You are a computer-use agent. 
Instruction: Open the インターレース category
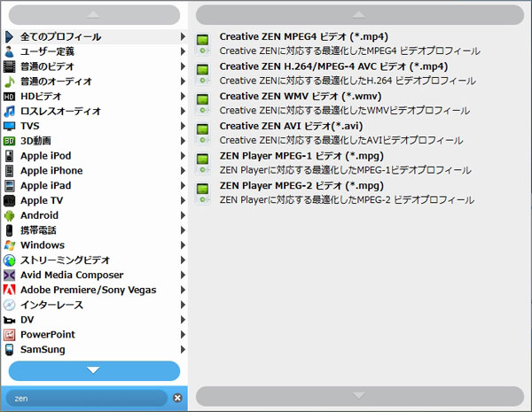[x=95, y=305]
